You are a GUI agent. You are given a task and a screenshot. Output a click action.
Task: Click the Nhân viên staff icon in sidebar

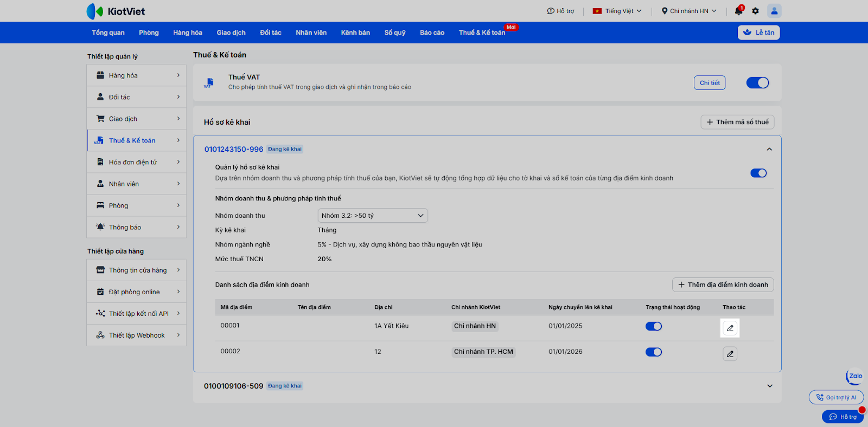click(x=100, y=184)
